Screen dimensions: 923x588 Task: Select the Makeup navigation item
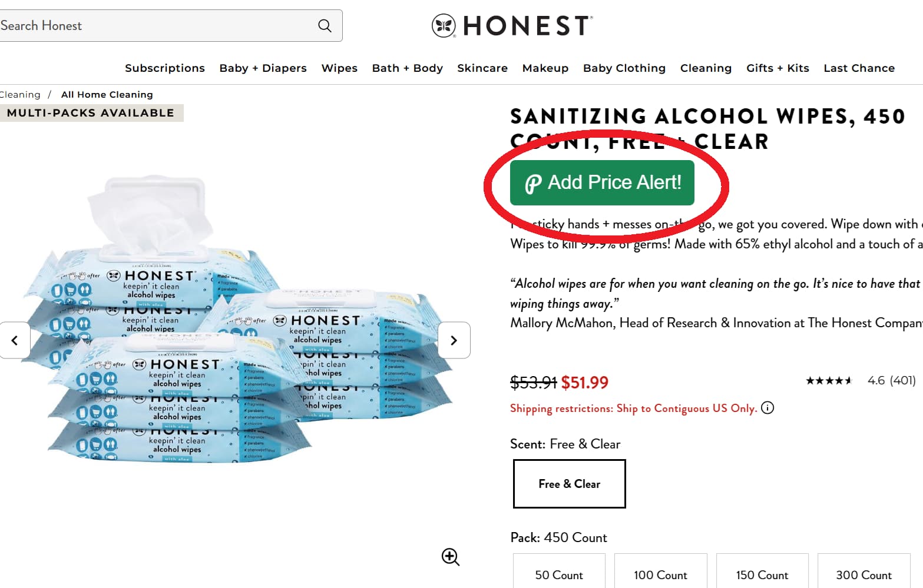[545, 68]
